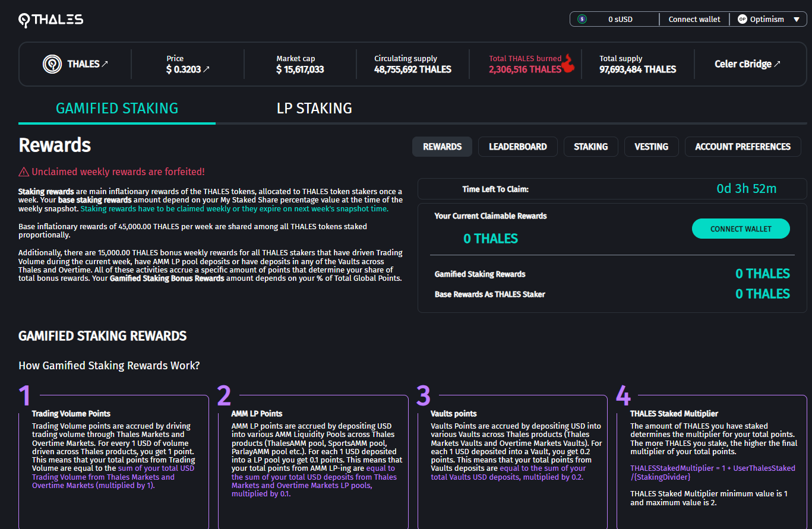Viewport: 812px width, 529px height.
Task: Open the Staking section
Action: point(590,147)
